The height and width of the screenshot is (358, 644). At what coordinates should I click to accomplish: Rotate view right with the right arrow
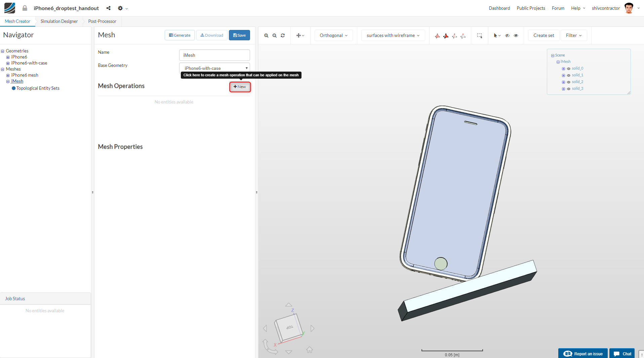point(312,328)
